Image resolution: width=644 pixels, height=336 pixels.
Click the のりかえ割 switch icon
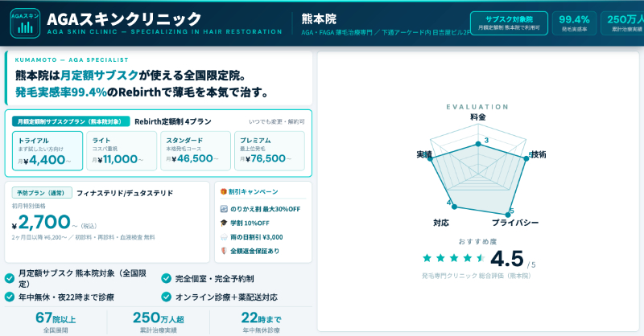[223, 209]
